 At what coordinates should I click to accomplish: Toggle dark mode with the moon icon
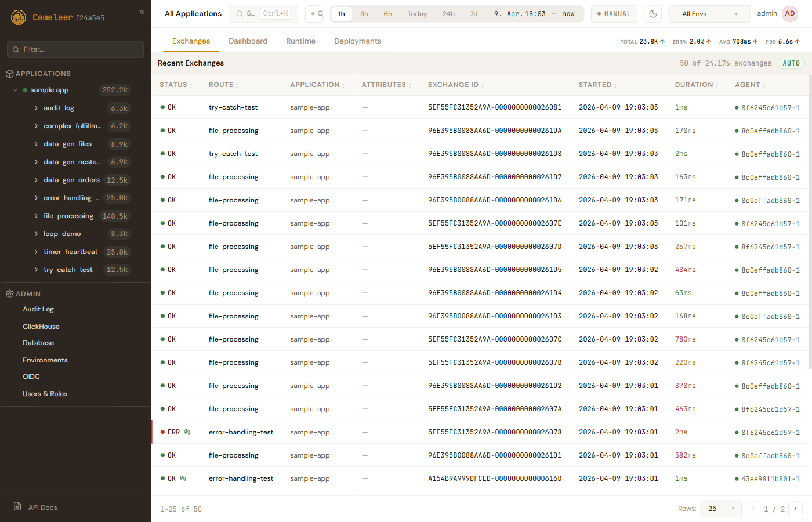tap(653, 14)
